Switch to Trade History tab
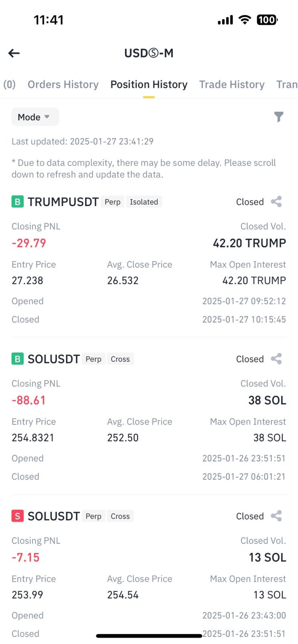The width and height of the screenshot is (298, 644). [232, 85]
